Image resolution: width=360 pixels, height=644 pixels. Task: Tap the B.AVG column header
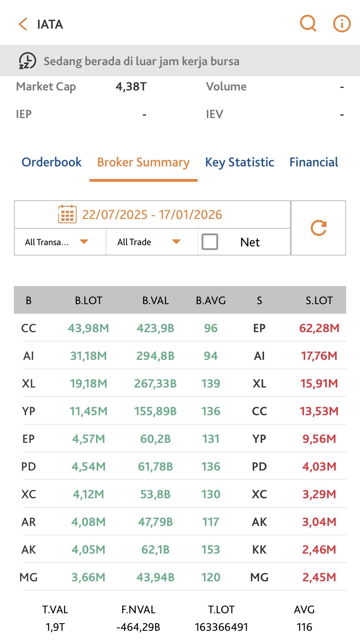tap(211, 300)
